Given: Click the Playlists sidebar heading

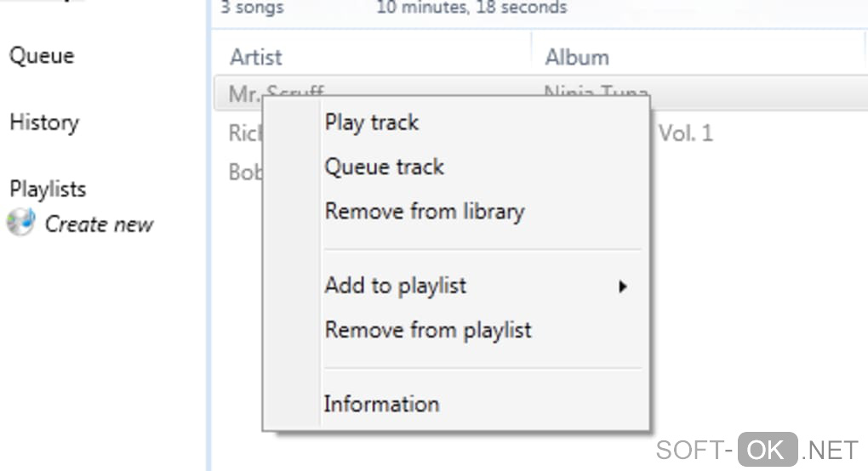Looking at the screenshot, I should (x=48, y=189).
